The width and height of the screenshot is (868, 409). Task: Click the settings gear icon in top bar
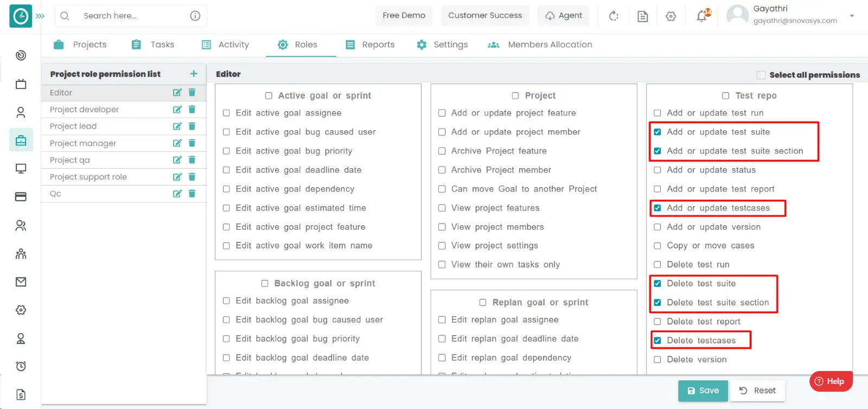coord(671,16)
